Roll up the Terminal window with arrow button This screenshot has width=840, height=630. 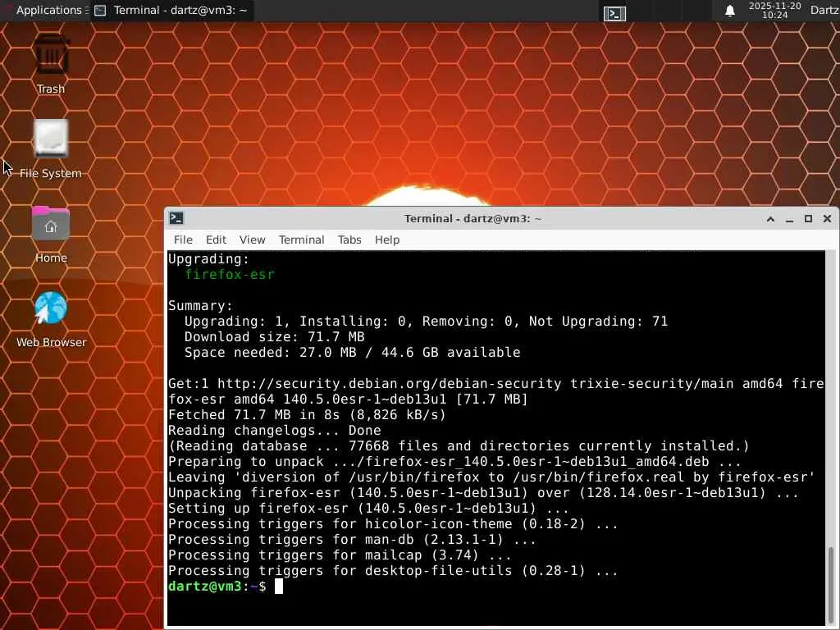pyautogui.click(x=771, y=218)
